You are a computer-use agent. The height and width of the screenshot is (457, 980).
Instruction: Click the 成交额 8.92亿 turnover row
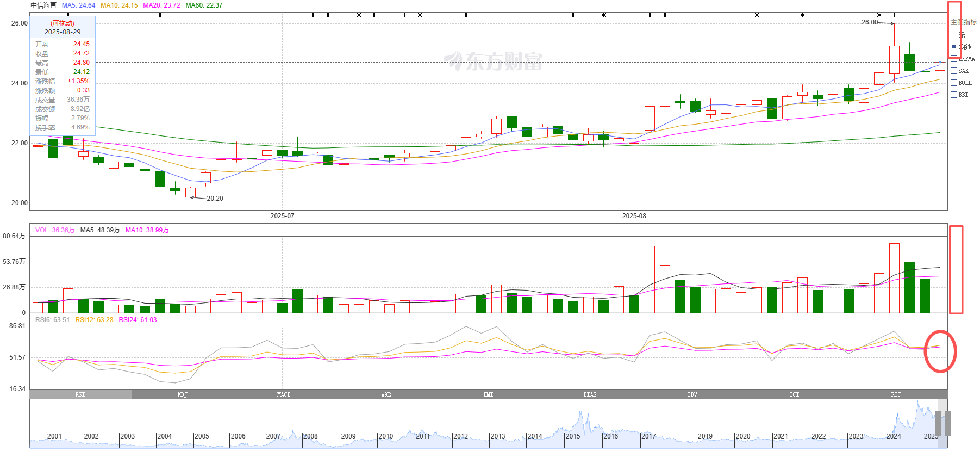coord(63,109)
